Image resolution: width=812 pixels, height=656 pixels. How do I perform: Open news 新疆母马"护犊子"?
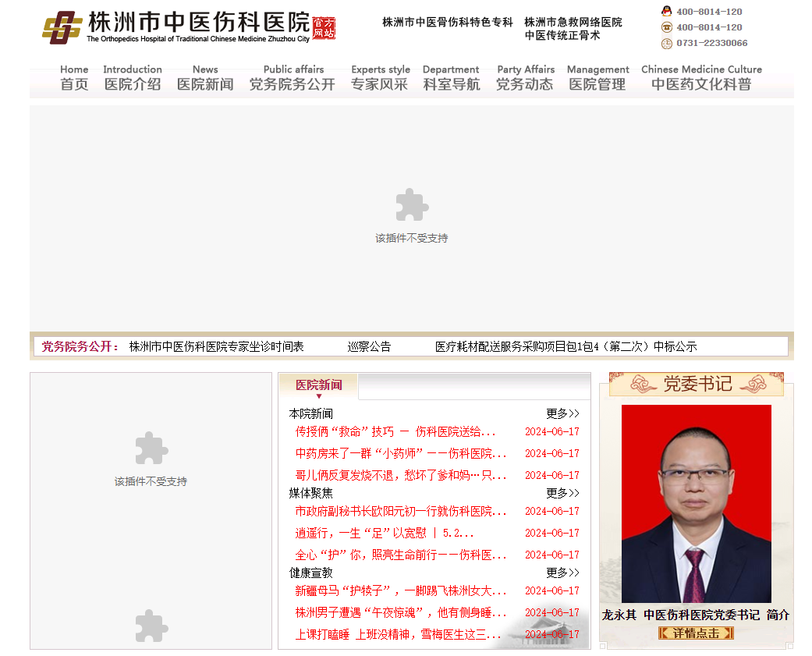401,590
